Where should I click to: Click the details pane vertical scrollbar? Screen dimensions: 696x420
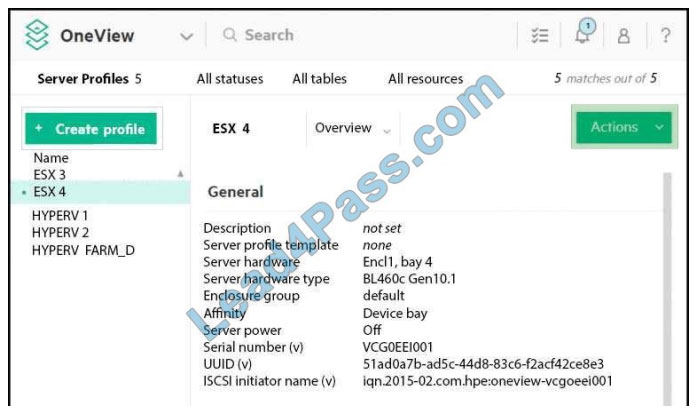[x=667, y=289]
